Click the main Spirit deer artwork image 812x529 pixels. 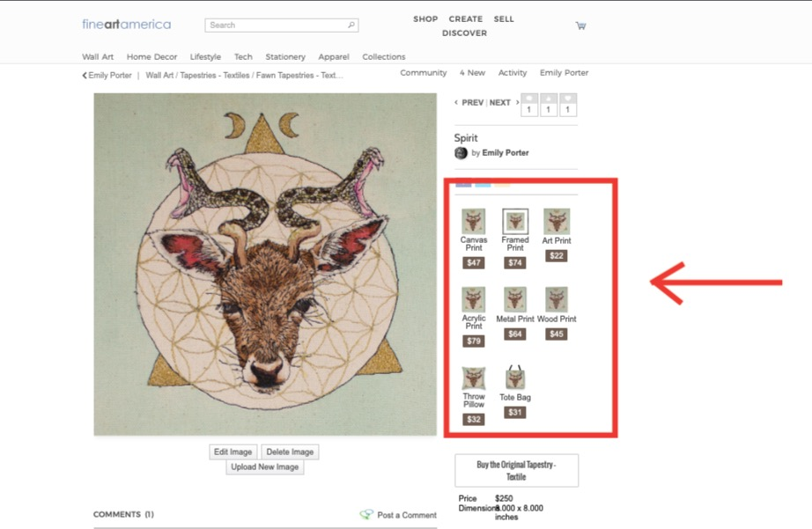pos(265,264)
